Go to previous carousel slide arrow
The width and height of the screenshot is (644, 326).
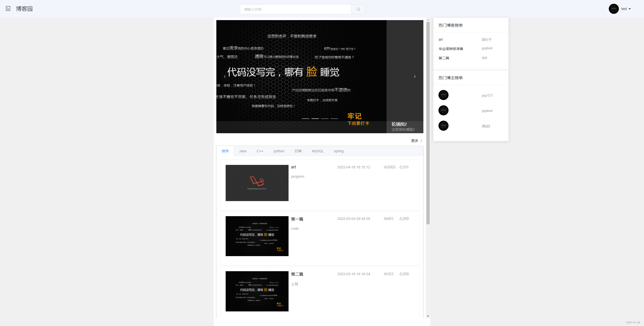tap(225, 76)
